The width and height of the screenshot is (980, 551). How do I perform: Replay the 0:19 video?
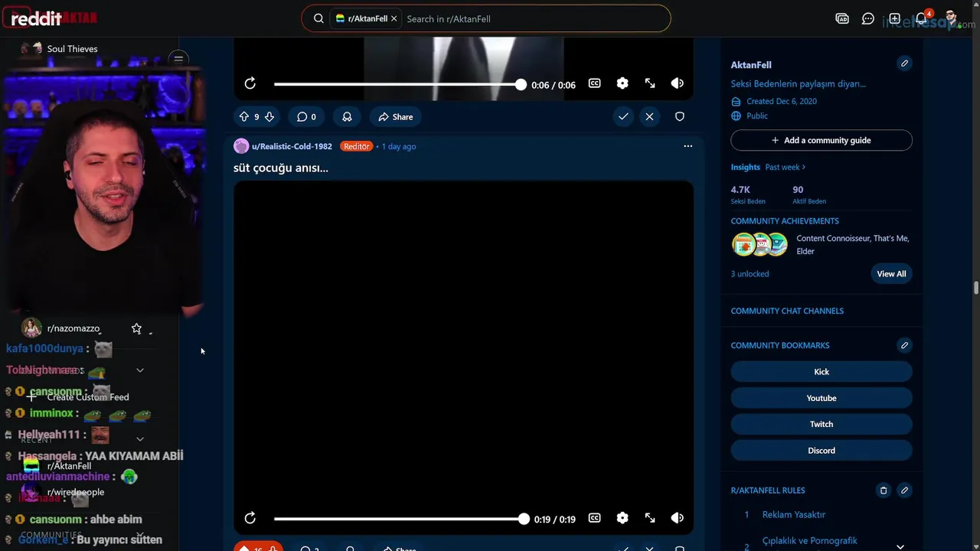tap(250, 518)
